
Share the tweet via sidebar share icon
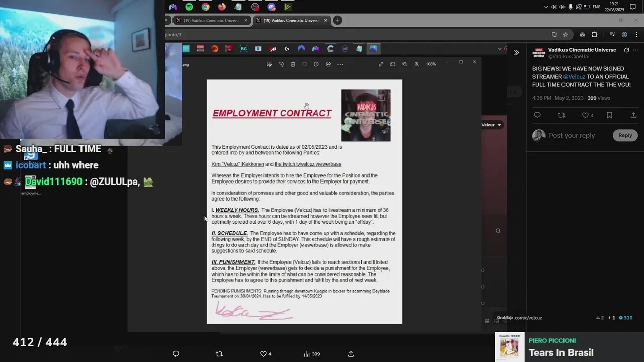[x=633, y=115]
